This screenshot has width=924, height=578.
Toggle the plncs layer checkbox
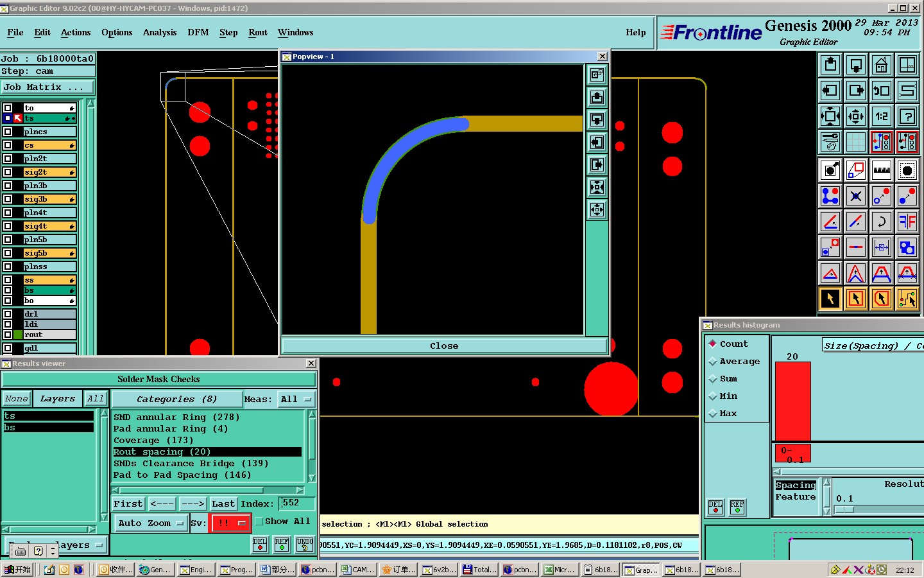click(8, 132)
